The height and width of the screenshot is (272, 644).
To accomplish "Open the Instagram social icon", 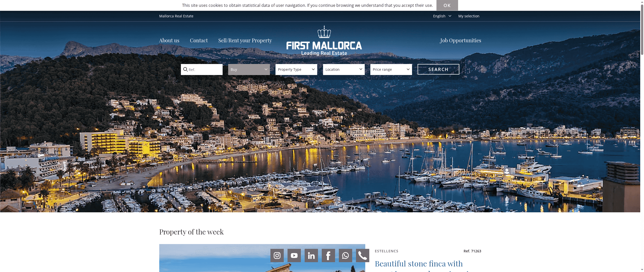I will pos(277,255).
